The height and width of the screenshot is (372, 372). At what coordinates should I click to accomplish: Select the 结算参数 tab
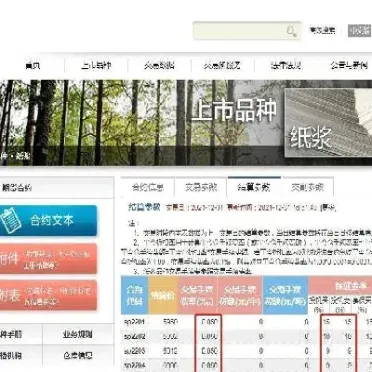tap(254, 187)
